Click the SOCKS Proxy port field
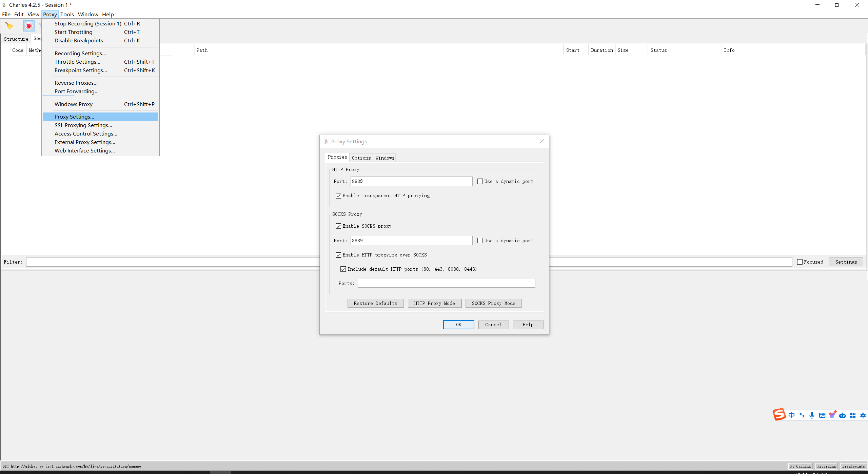868x474 pixels. coord(411,241)
